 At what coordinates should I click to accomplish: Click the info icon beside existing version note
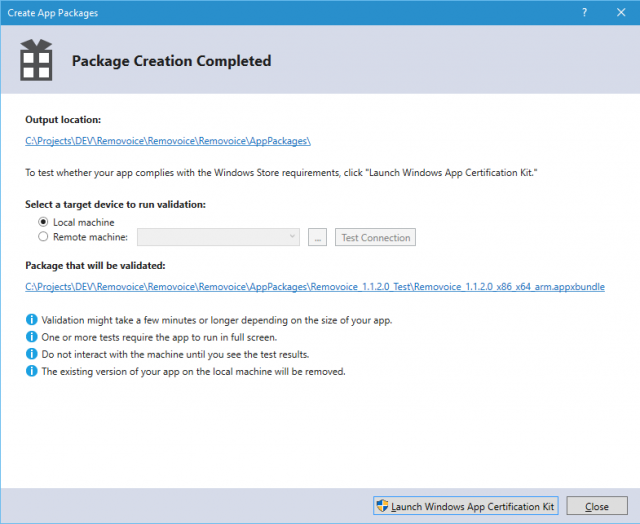[31, 371]
